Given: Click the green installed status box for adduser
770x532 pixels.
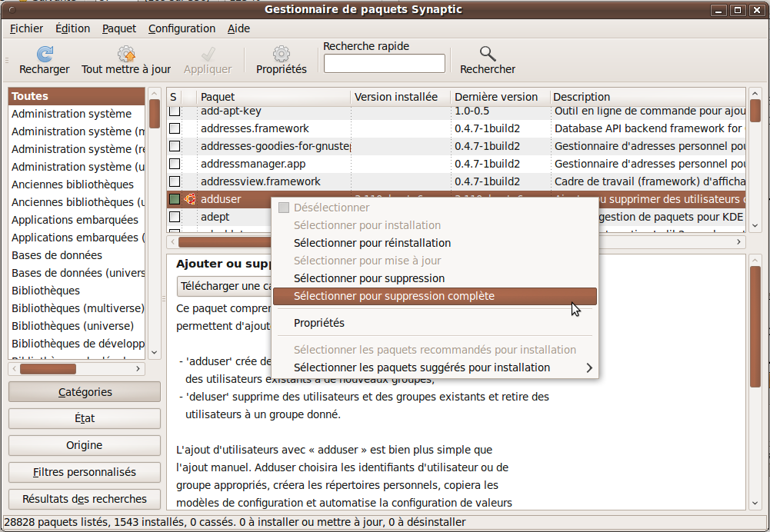Looking at the screenshot, I should pyautogui.click(x=175, y=199).
